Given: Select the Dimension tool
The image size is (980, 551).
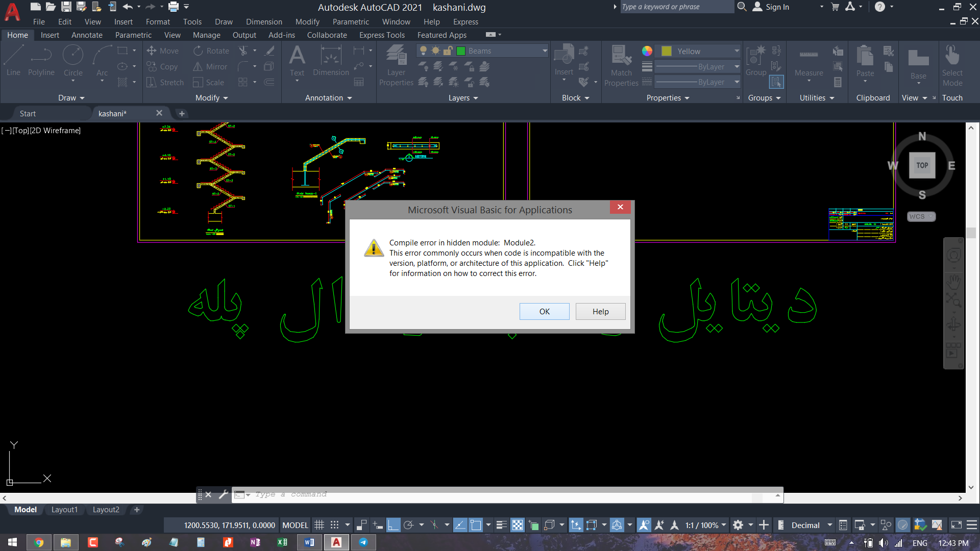Looking at the screenshot, I should [x=331, y=61].
